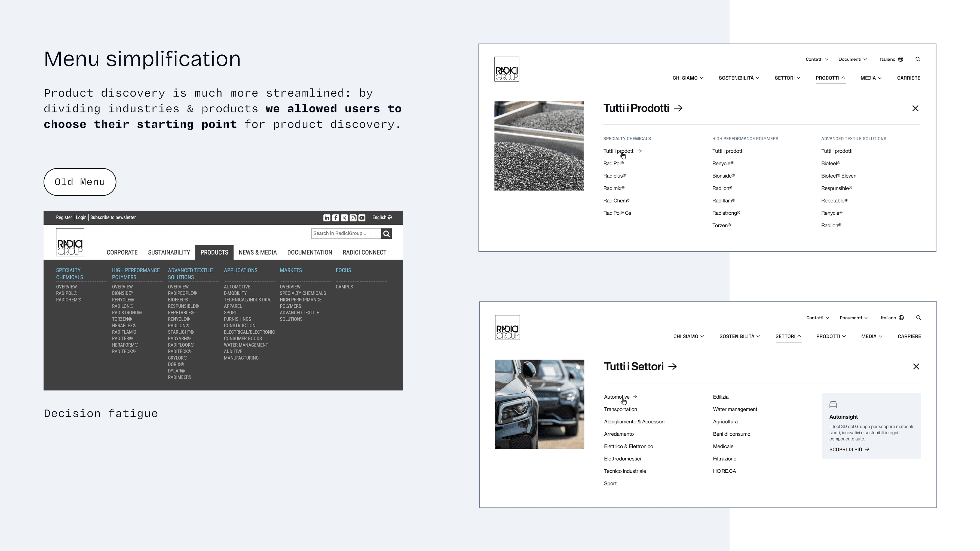Viewport: 980px width, 551px height.
Task: Close the Tutti i Settori mega menu
Action: (916, 367)
